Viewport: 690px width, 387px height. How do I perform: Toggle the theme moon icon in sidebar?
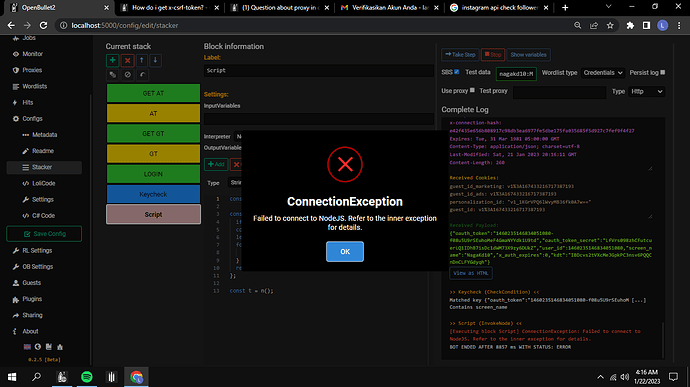[x=38, y=347]
